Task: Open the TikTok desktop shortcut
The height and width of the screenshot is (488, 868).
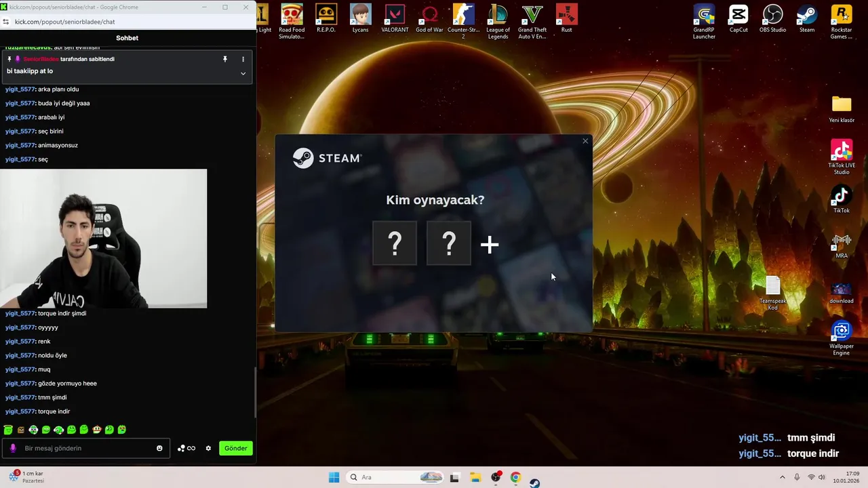Action: pyautogui.click(x=842, y=200)
